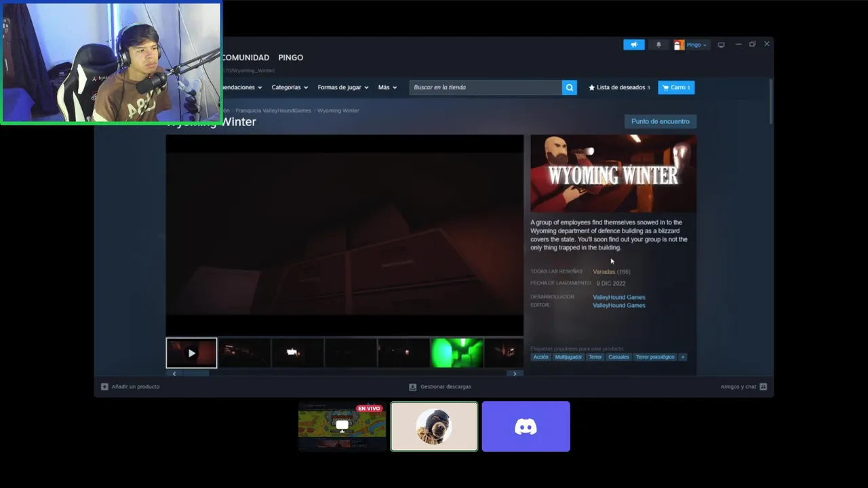Click the thumbnail strip right arrow
The height and width of the screenshot is (488, 868).
[515, 373]
